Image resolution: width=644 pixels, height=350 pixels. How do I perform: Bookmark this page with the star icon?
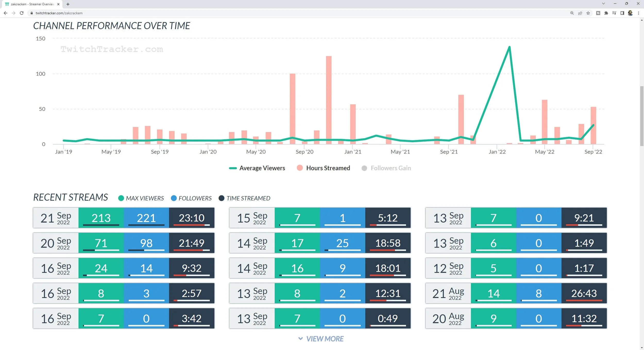click(588, 13)
